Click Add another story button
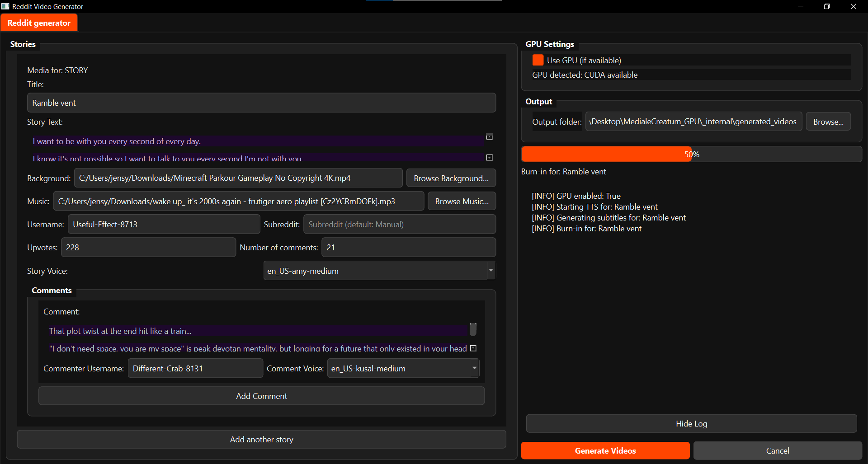 (x=261, y=439)
